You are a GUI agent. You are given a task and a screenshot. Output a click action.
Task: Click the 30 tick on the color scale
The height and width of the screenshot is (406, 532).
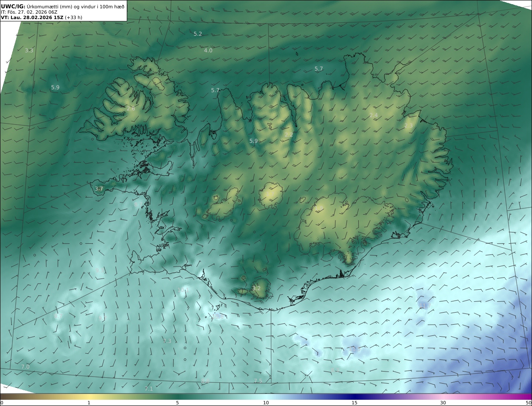click(443, 403)
